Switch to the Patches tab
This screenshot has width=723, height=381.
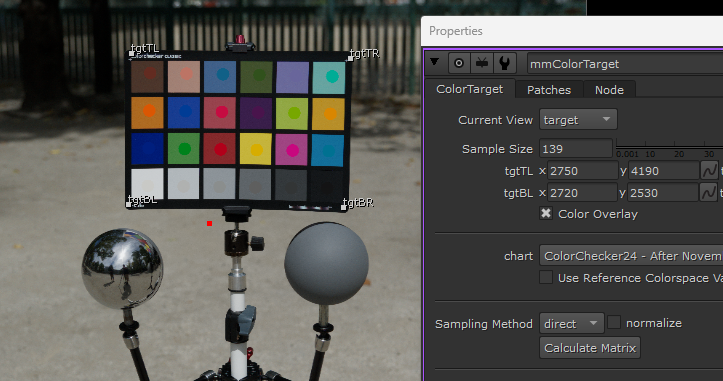549,89
